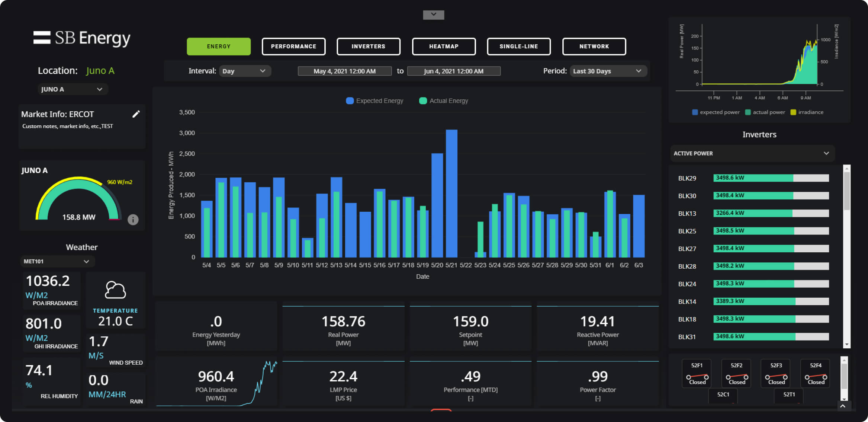Click the pencil icon to edit Market Info
This screenshot has width=868, height=422.
click(136, 114)
